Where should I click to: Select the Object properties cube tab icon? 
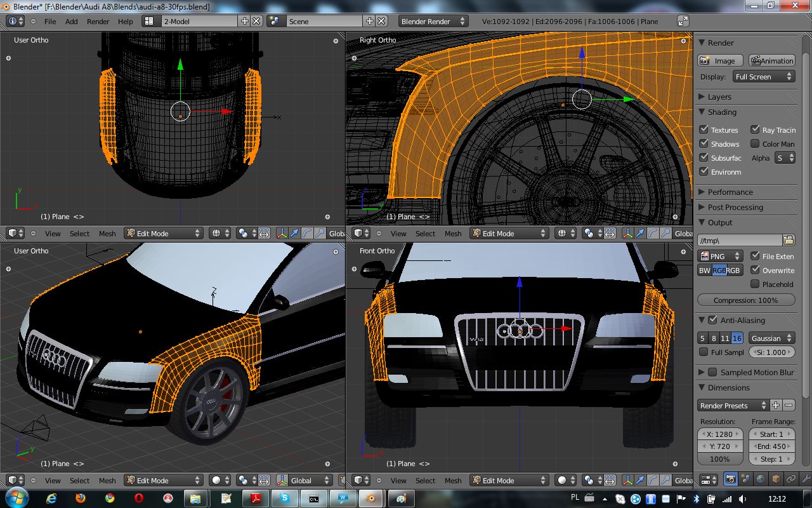[776, 479]
